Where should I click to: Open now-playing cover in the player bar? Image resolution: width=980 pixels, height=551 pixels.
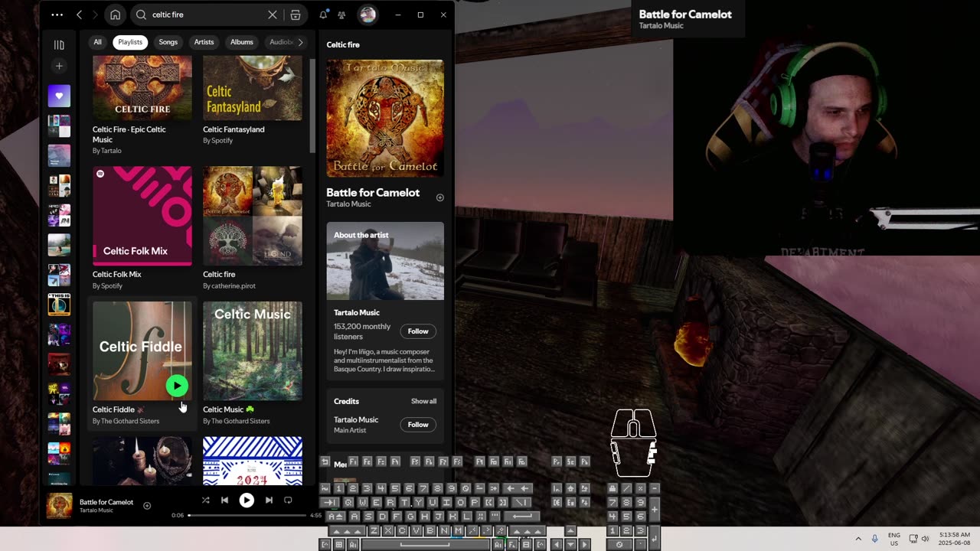60,506
